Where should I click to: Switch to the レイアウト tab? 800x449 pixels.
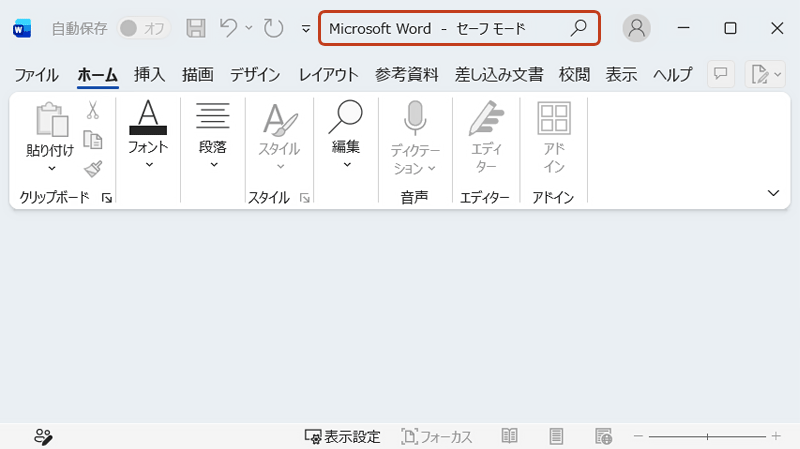tap(328, 75)
